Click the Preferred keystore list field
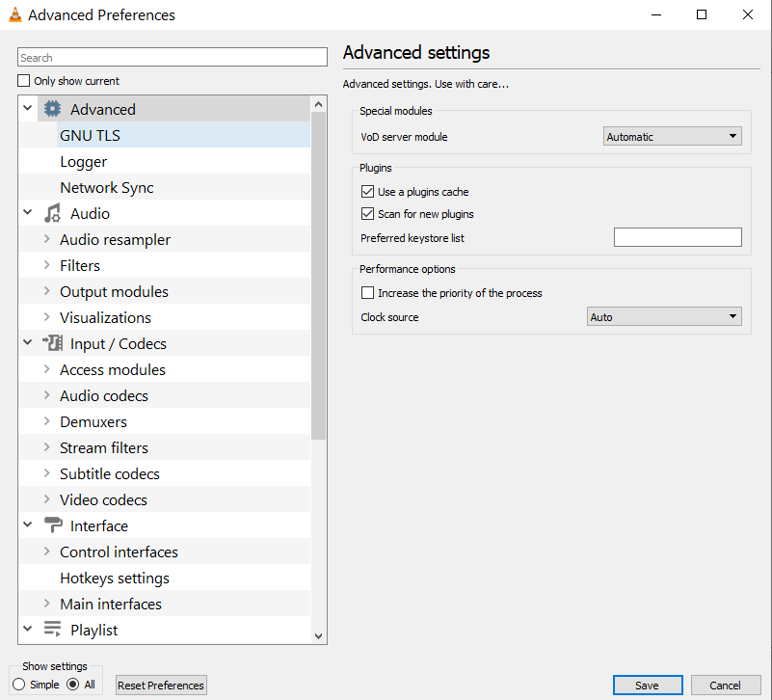The width and height of the screenshot is (772, 700). coord(678,237)
